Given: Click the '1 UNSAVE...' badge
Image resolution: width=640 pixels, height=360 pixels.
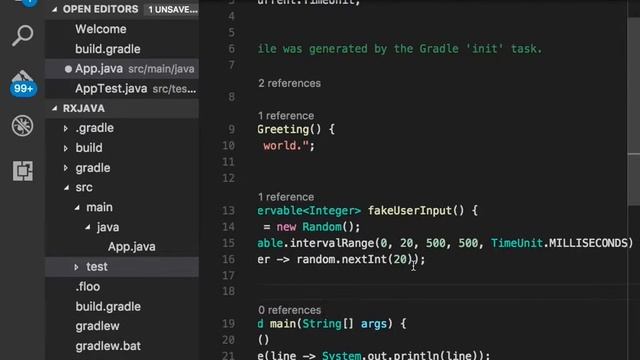Looking at the screenshot, I should (172, 9).
